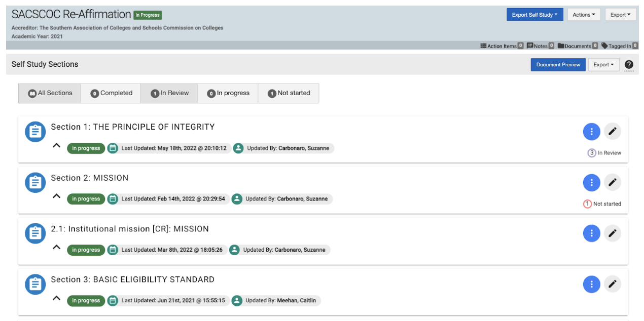Select the Not started tab
The width and height of the screenshot is (644, 321).
tap(289, 93)
